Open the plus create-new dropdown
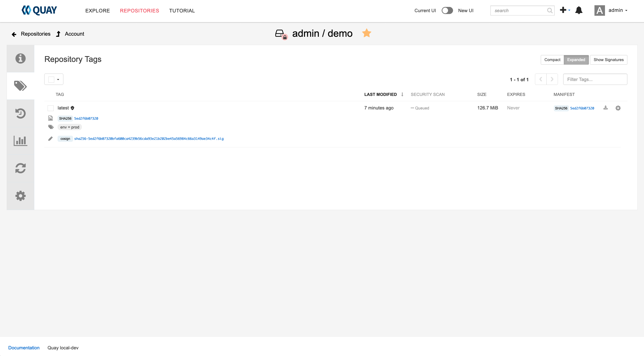Viewport: 644px width, 356px height. (x=565, y=10)
